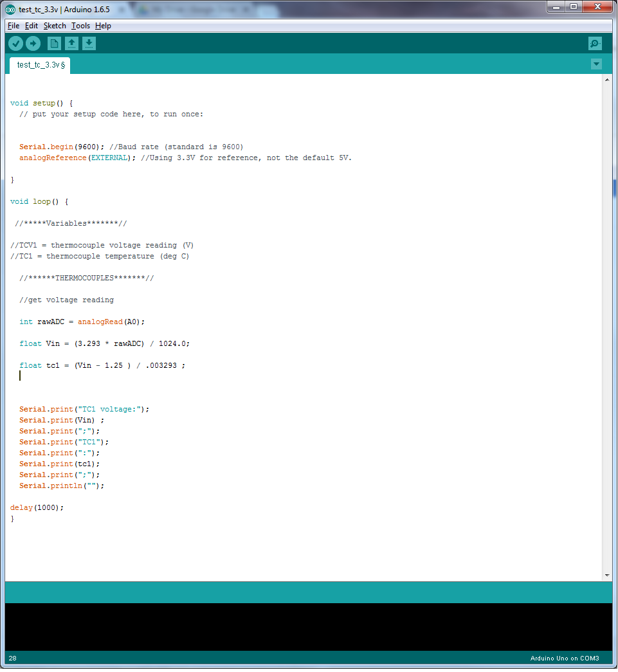618x672 pixels.
Task: Click the editor scrollbar up arrow
Action: point(607,80)
